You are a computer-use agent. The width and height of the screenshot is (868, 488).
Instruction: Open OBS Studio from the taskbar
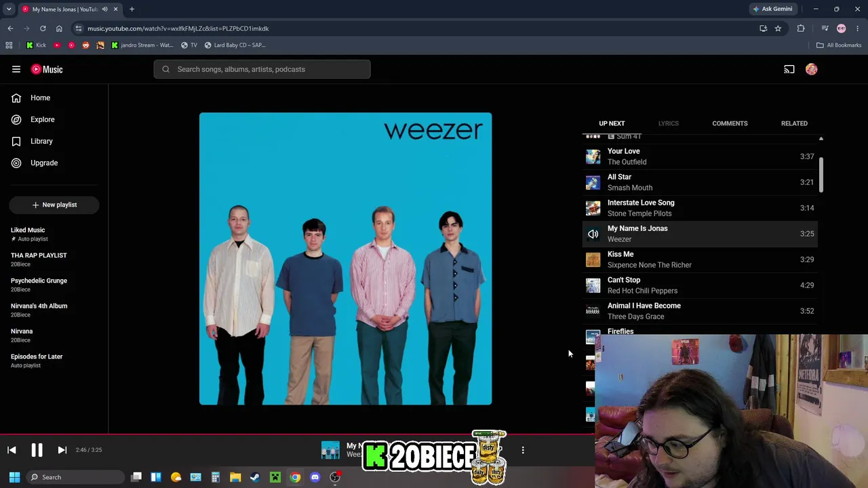335,477
